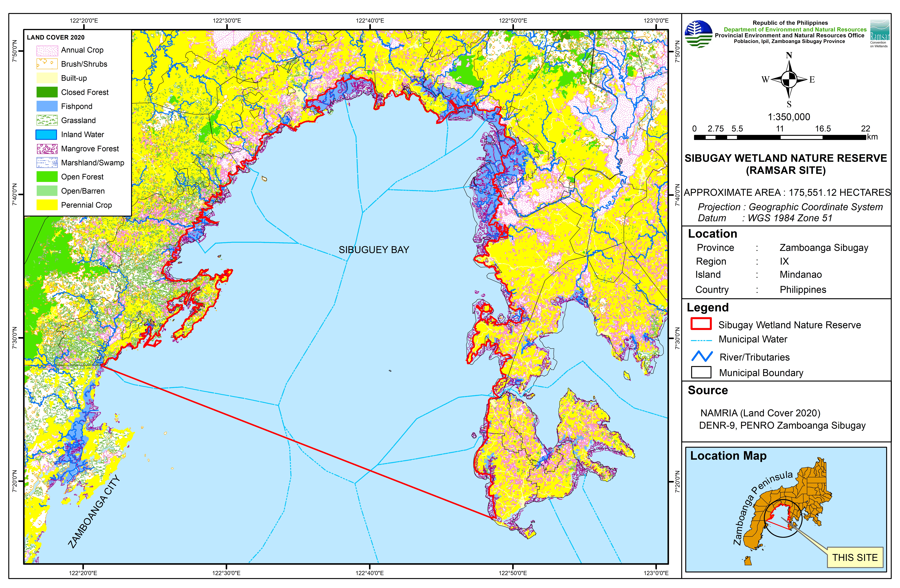Click the Closed Forest legend swatch

tap(47, 92)
